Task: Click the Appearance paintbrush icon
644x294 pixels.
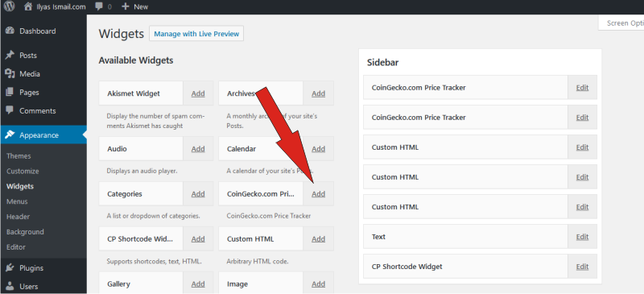Action: (x=10, y=135)
